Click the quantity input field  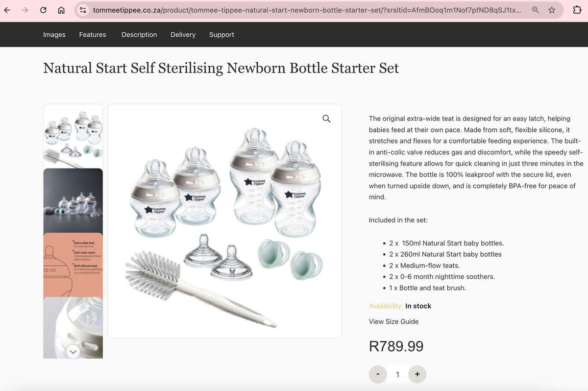397,374
